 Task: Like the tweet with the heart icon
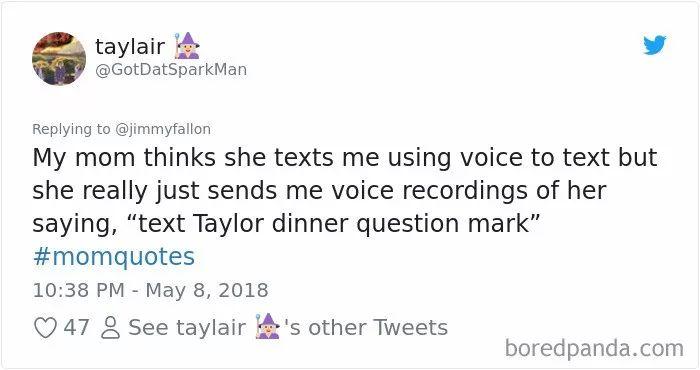pyautogui.click(x=46, y=328)
